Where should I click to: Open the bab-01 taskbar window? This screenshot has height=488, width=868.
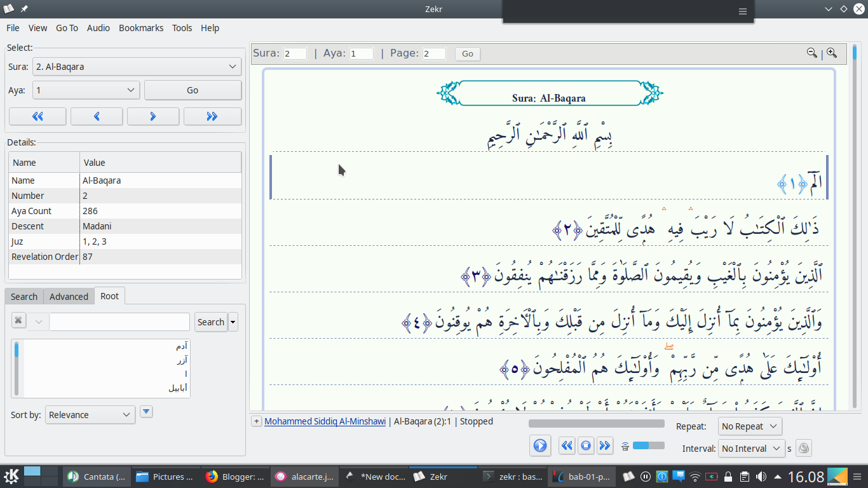click(x=581, y=477)
